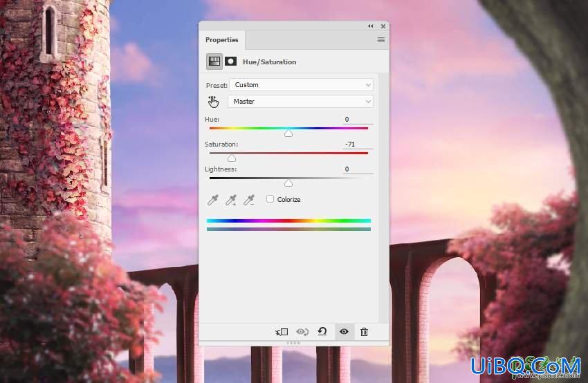Open the Master channel dropdown
Screen dimensions: 588x383
point(300,102)
